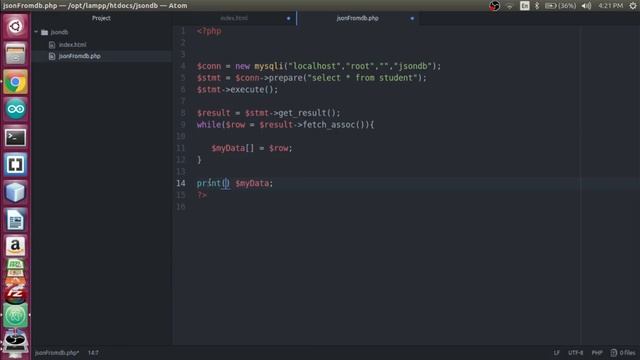Screen dimensions: 640x360
Task: Click the $stmt->execute(); line
Action: pos(237,90)
